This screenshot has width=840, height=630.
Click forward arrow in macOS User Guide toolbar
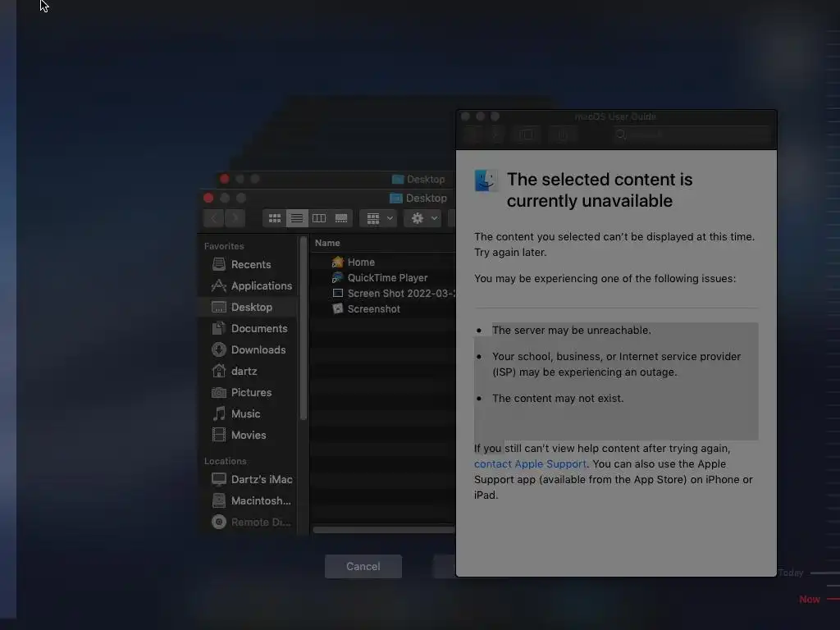click(x=497, y=134)
